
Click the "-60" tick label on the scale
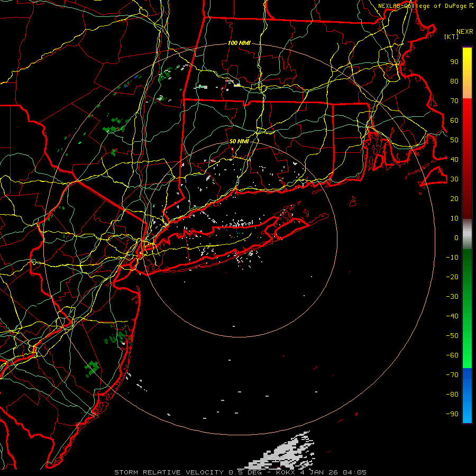click(452, 355)
